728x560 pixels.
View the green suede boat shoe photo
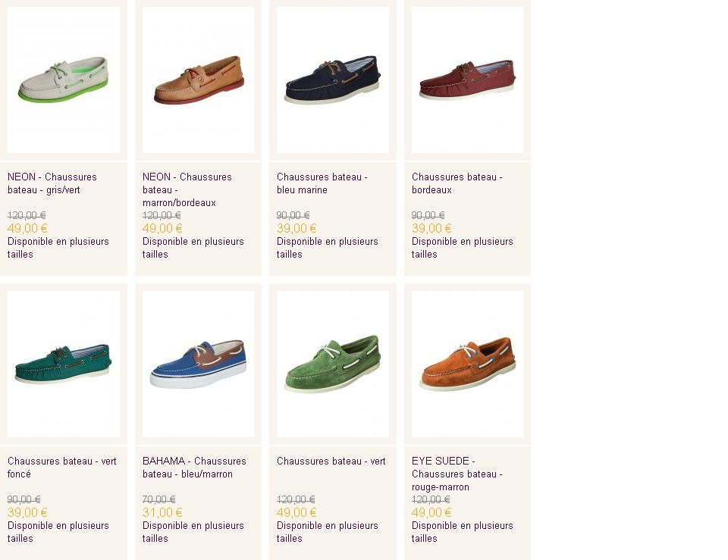click(333, 364)
